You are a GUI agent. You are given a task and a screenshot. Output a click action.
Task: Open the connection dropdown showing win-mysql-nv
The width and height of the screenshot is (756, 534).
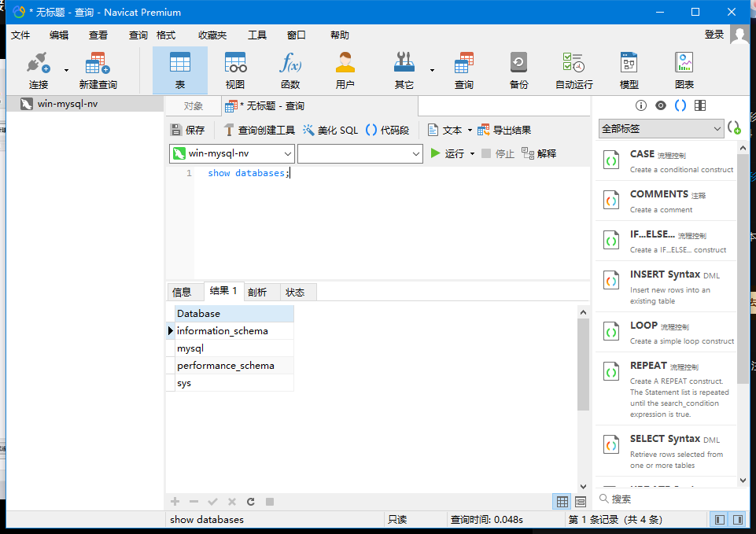coord(232,153)
